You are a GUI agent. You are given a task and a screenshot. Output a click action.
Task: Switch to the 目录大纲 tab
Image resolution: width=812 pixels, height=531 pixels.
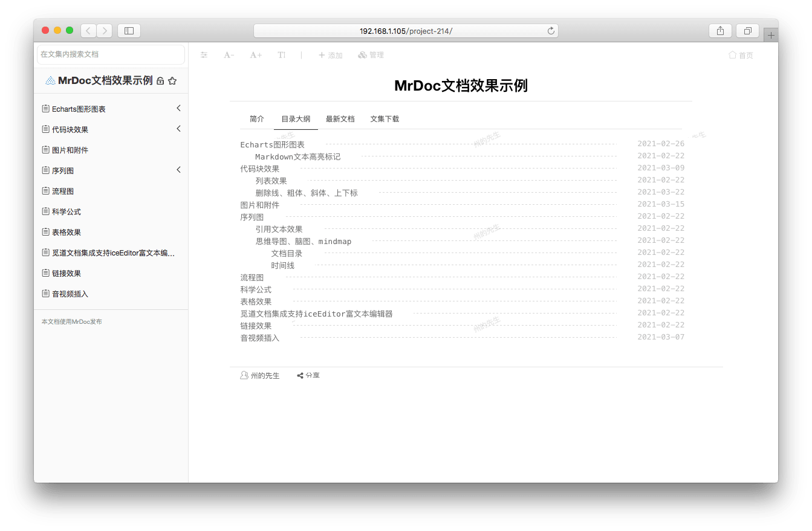[296, 119]
